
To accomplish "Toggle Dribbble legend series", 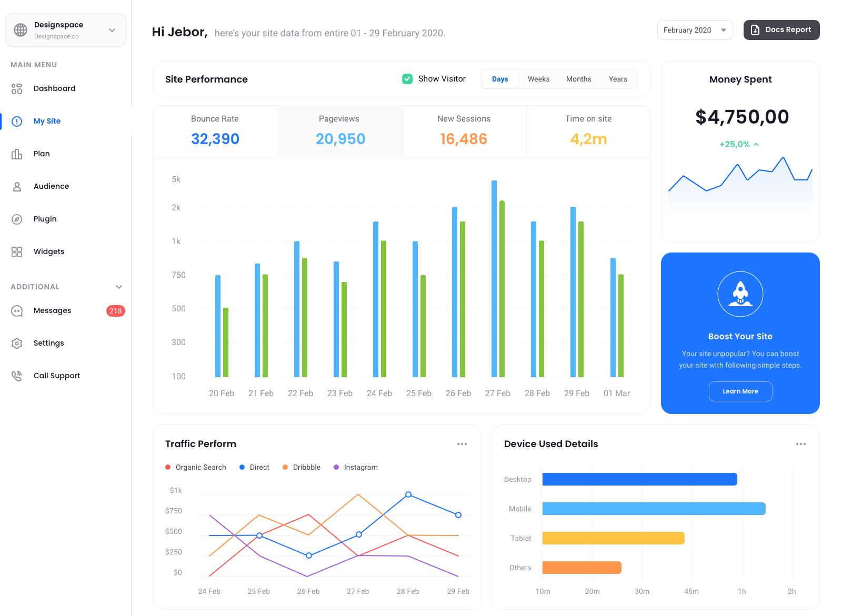I will [x=302, y=467].
